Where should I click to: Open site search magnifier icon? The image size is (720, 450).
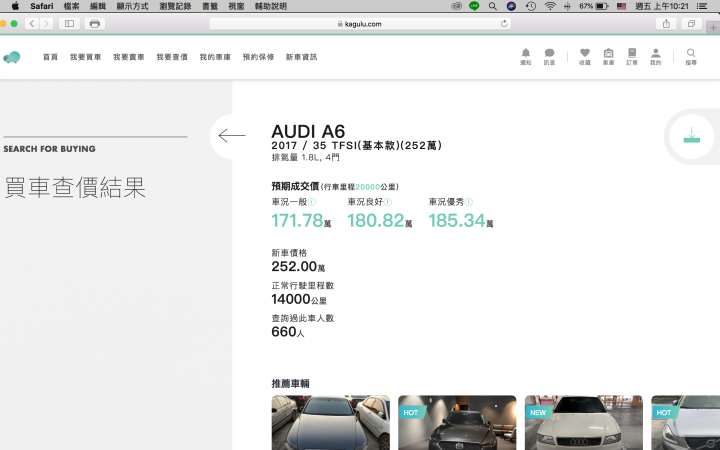(x=691, y=56)
